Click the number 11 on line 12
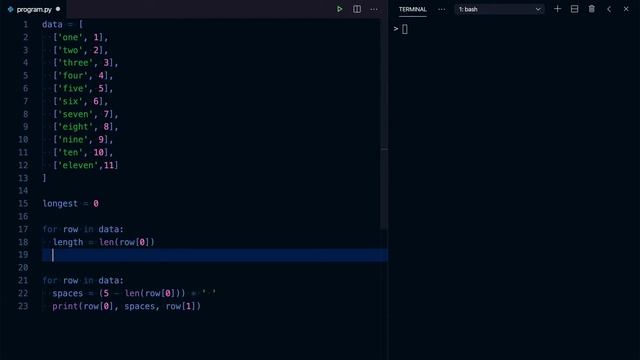640x360 pixels. point(109,165)
